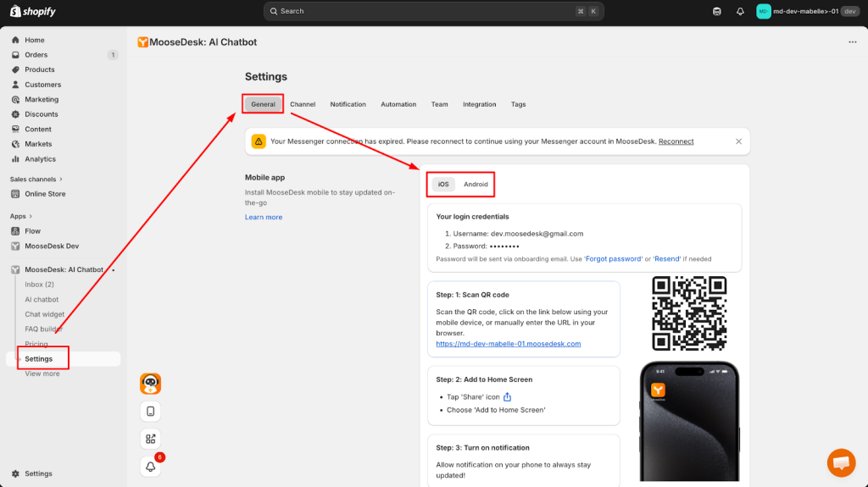Image resolution: width=868 pixels, height=487 pixels.
Task: Select the iOS instructions toggle
Action: [444, 185]
